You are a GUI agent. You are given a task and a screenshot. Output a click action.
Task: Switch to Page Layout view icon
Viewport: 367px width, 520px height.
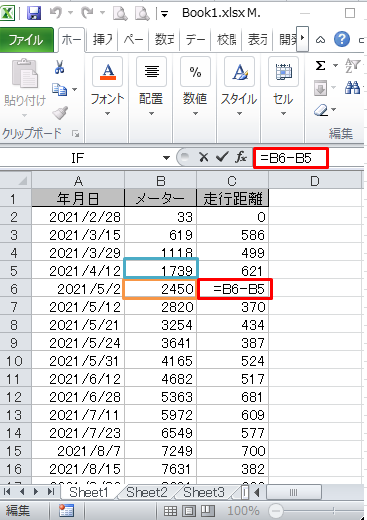189,510
